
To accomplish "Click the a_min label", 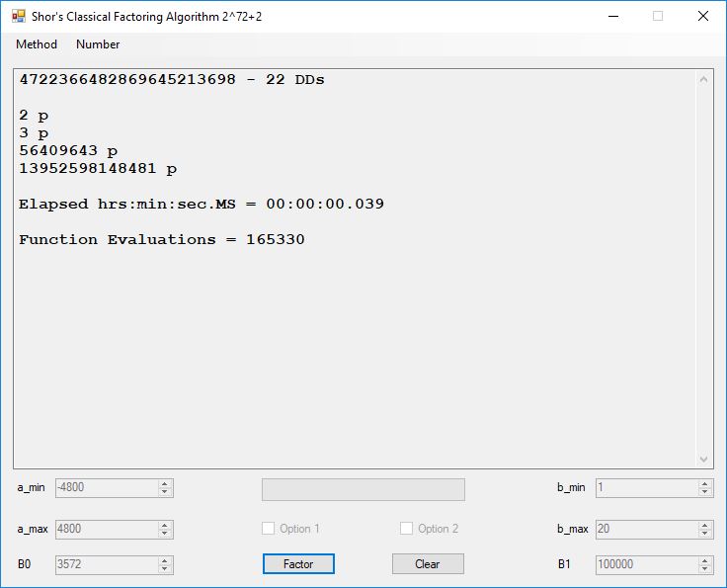I will coord(31,488).
